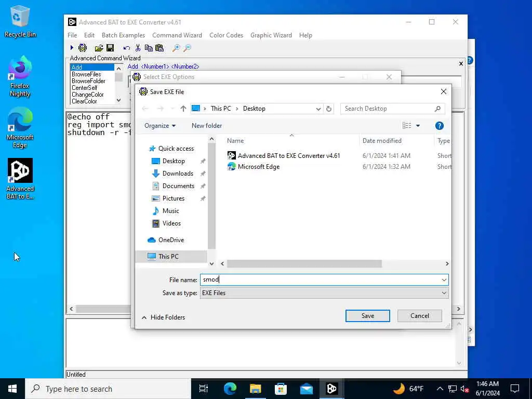Click the Zoom Out magnifier icon

pyautogui.click(x=187, y=48)
